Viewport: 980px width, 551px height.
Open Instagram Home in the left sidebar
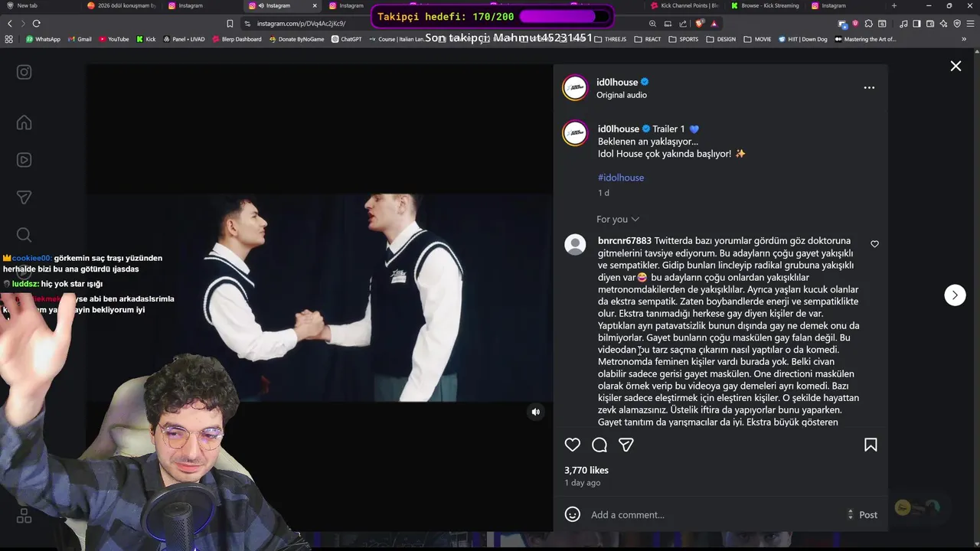point(24,122)
